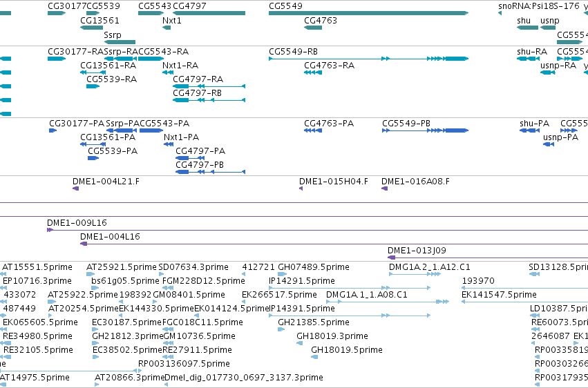Open the RP003136097.5prime label
Screen dimensions: 588x388
[x=184, y=364]
